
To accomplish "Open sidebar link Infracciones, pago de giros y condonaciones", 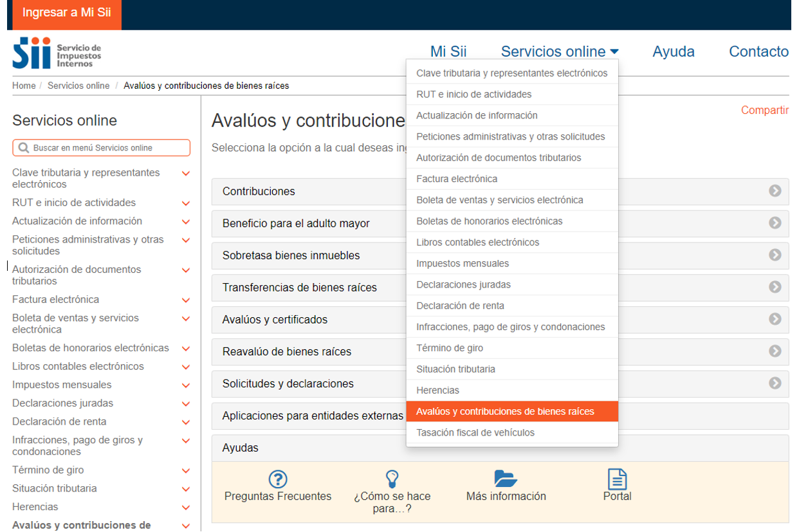I will [77, 446].
